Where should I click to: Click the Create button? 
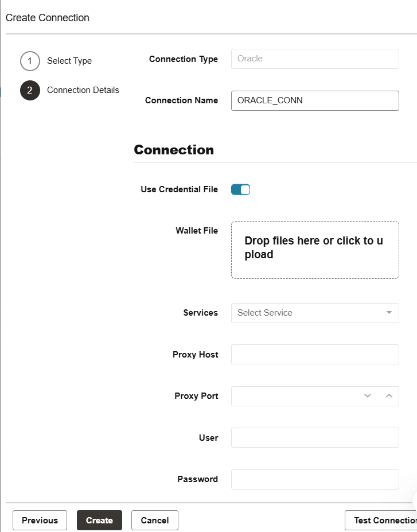click(99, 521)
